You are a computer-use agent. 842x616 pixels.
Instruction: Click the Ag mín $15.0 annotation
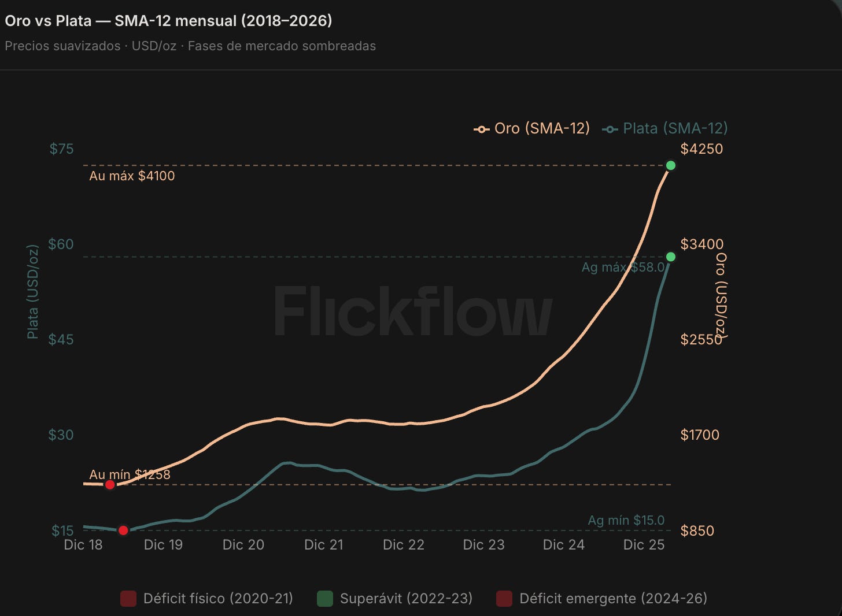(626, 520)
